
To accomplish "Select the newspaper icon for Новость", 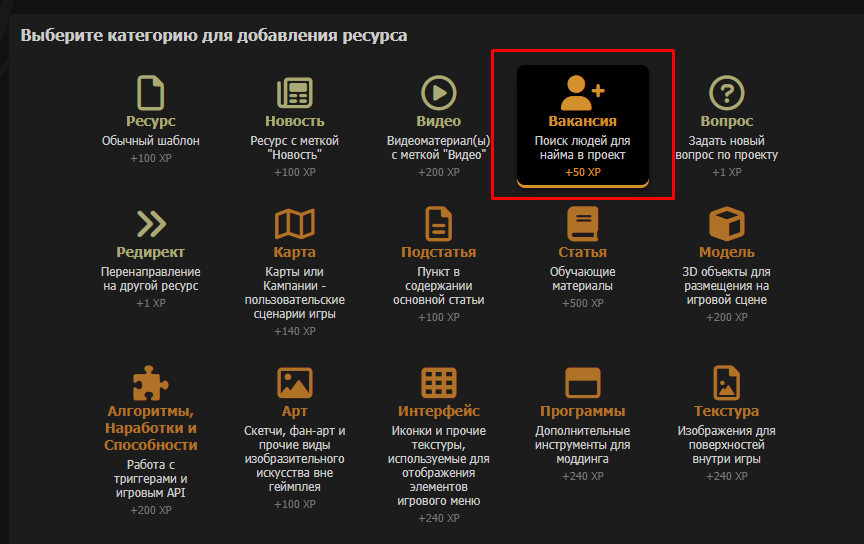I will [295, 93].
